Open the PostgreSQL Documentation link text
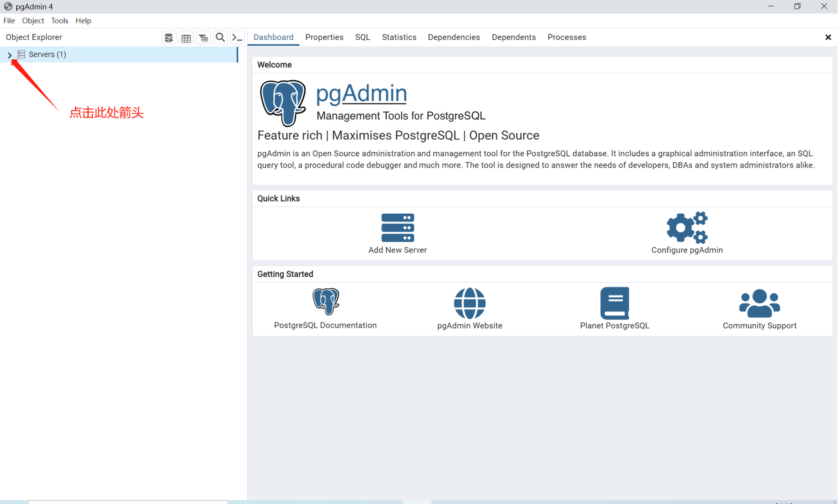The image size is (838, 504). [325, 325]
